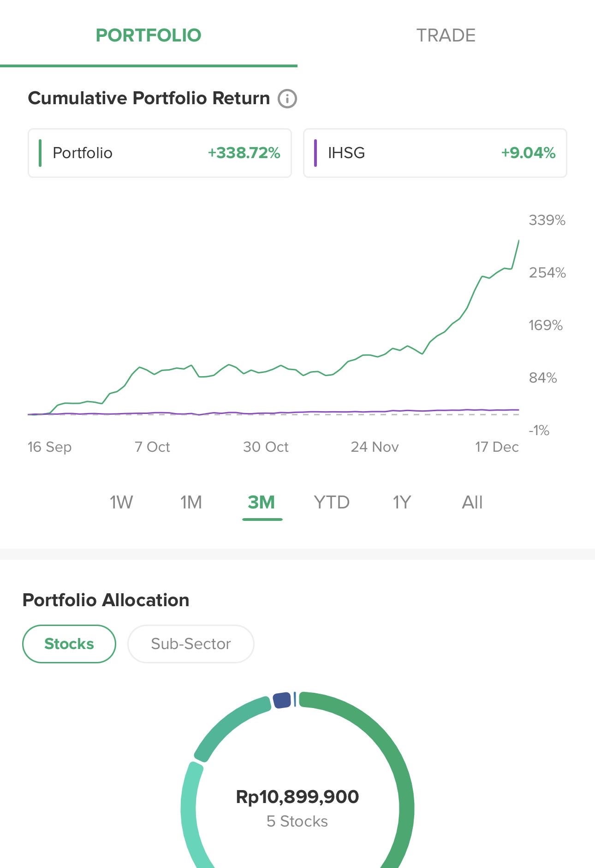Image resolution: width=595 pixels, height=868 pixels.
Task: Toggle allocation view to Sub-Sector
Action: point(190,644)
